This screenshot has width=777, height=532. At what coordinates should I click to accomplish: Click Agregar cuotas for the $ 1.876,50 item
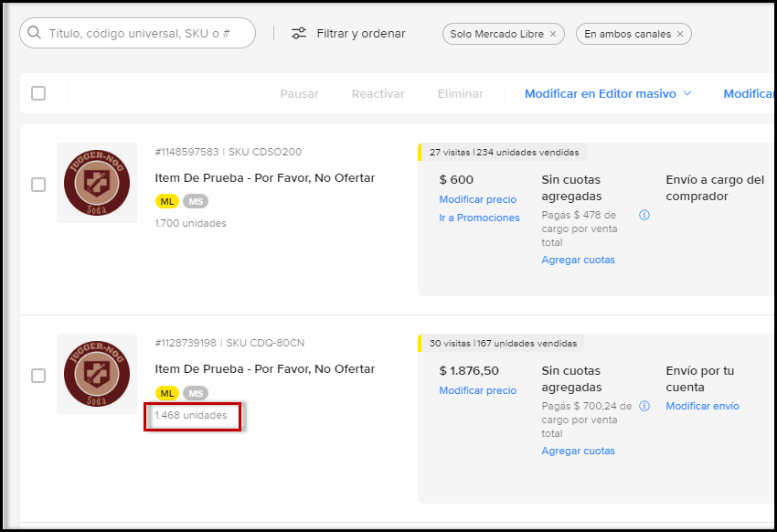(x=579, y=451)
